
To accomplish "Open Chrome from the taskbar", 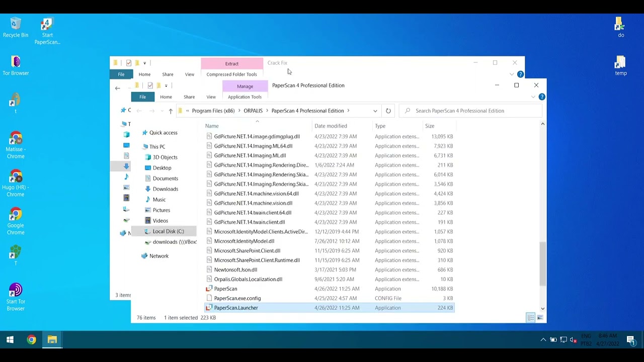I will 31,340.
